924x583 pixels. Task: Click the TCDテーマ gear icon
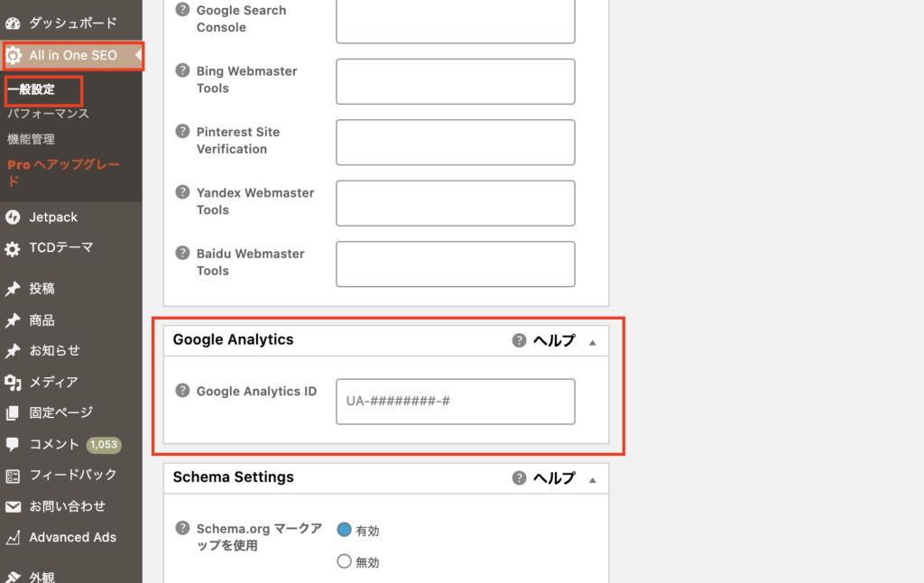pos(13,249)
